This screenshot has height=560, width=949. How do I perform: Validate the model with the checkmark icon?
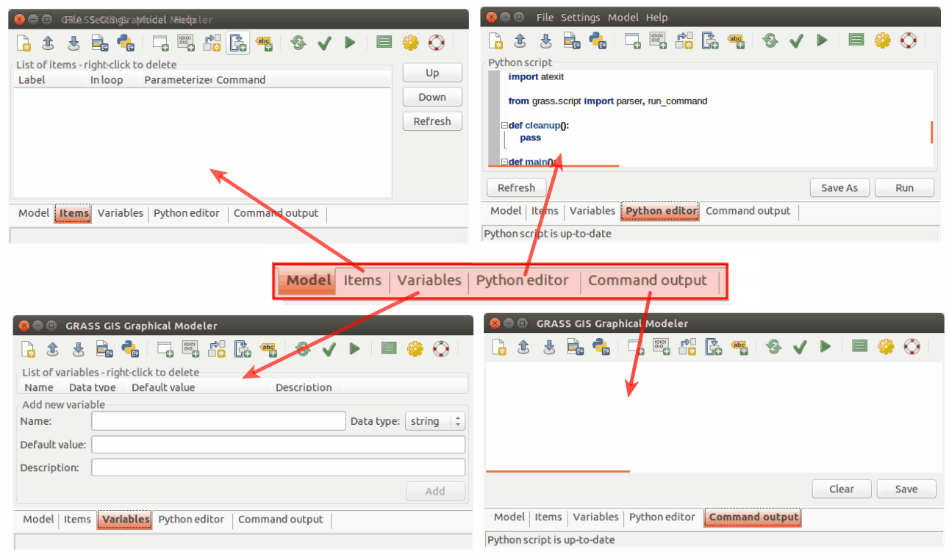tap(324, 43)
